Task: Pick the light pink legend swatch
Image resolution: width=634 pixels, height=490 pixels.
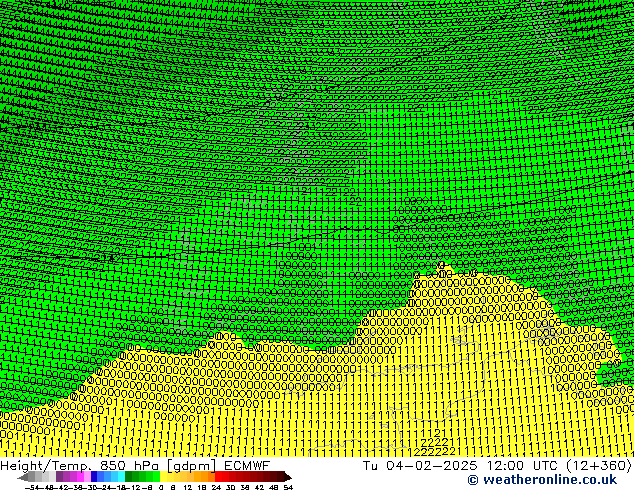Action: (x=87, y=476)
